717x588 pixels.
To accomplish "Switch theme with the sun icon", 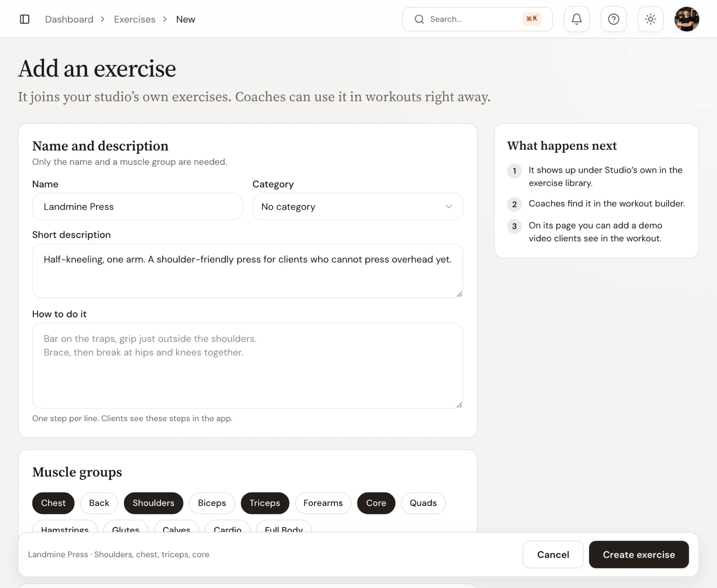I will [x=650, y=19].
